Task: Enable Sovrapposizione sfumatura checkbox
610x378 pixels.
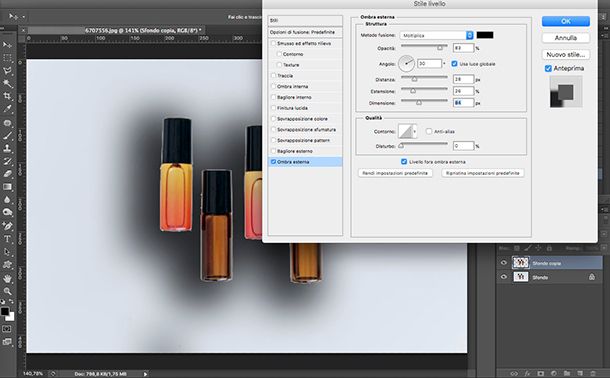Action: (x=273, y=130)
